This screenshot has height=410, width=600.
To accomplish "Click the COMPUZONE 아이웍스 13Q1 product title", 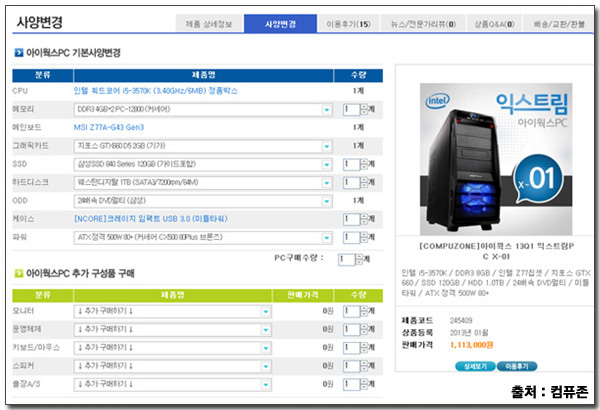I will (496, 251).
